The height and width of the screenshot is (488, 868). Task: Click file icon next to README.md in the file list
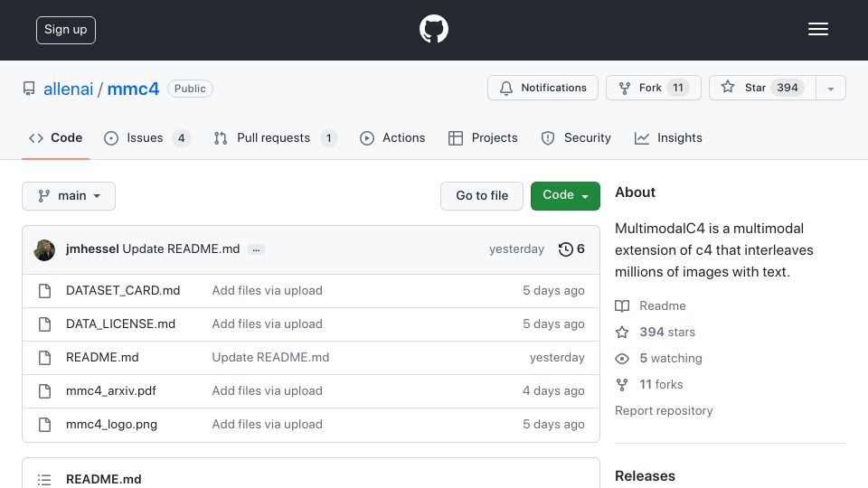[45, 358]
